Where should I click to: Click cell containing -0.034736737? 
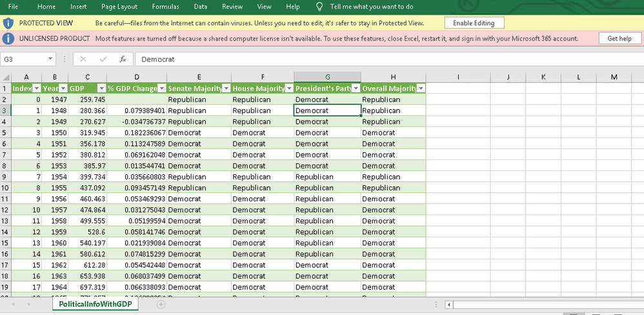[137, 121]
